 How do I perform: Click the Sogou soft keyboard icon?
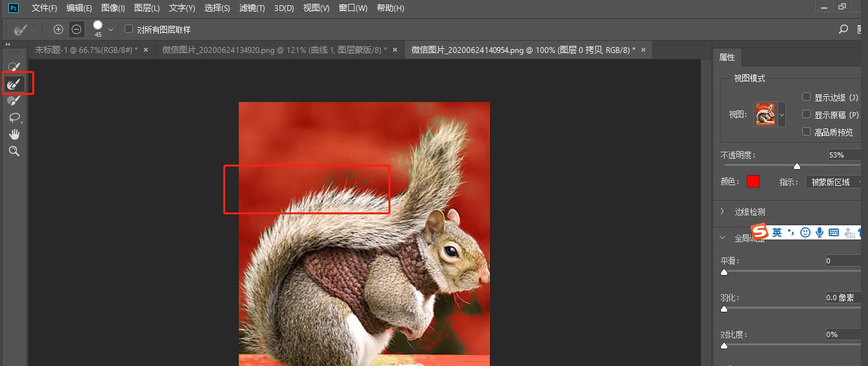point(834,232)
